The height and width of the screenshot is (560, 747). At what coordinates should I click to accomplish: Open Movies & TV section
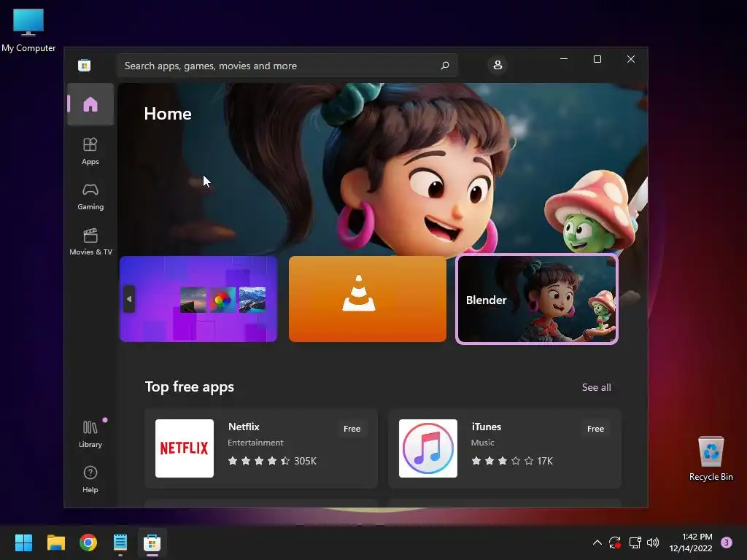[90, 241]
